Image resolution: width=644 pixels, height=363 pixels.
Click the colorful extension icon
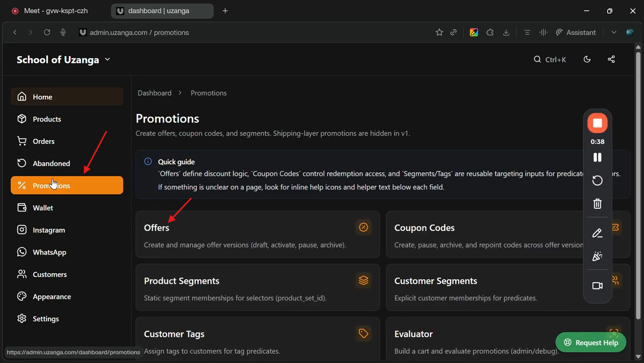tap(474, 32)
